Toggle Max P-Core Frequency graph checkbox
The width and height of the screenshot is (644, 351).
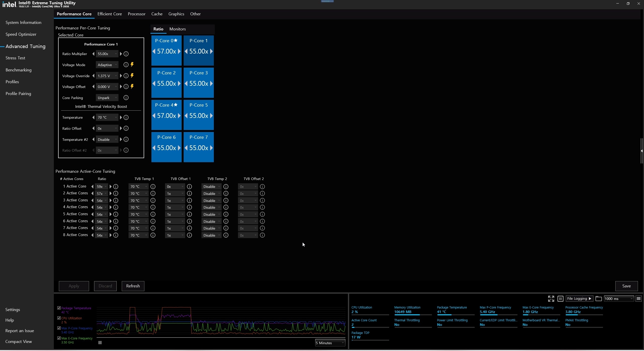(x=59, y=328)
